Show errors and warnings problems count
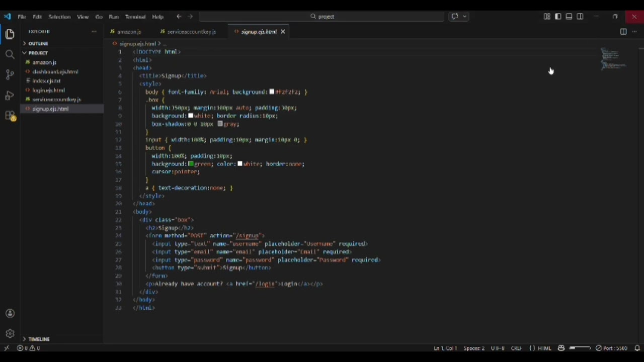This screenshot has height=362, width=644. [x=28, y=348]
